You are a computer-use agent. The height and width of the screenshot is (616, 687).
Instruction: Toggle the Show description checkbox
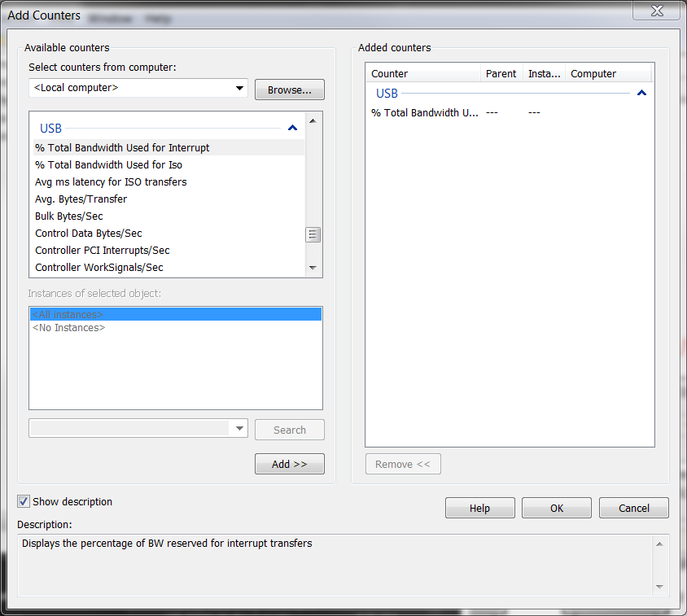pyautogui.click(x=23, y=501)
